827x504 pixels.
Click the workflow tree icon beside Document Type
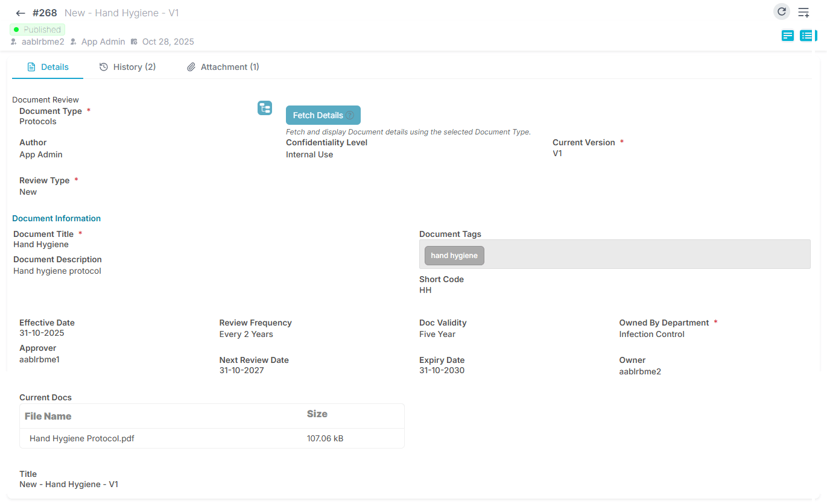(265, 108)
